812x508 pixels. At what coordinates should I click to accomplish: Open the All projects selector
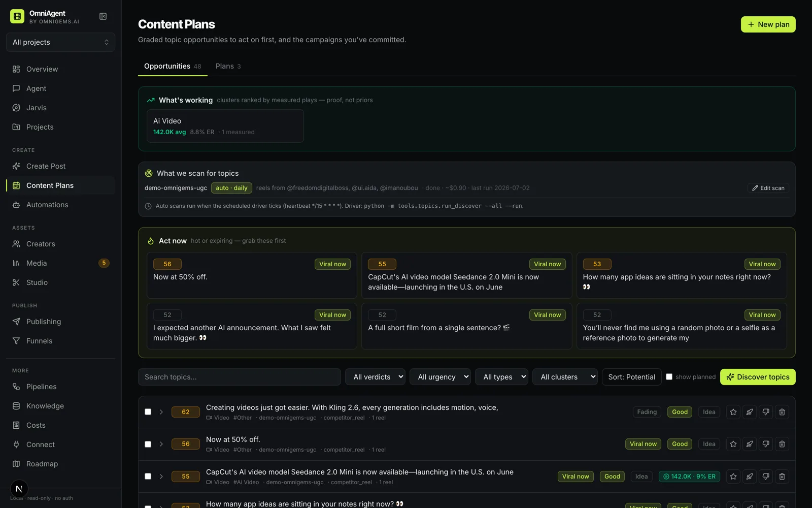[x=60, y=42]
